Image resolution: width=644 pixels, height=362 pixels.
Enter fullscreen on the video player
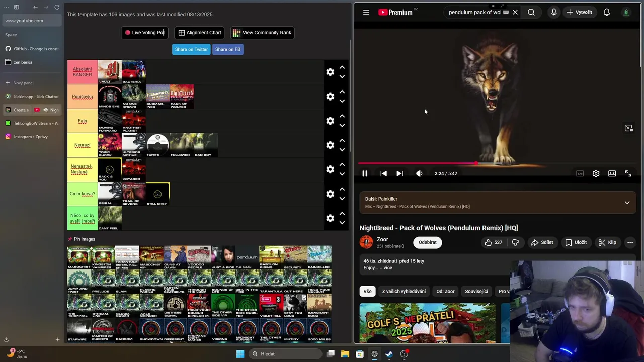628,173
